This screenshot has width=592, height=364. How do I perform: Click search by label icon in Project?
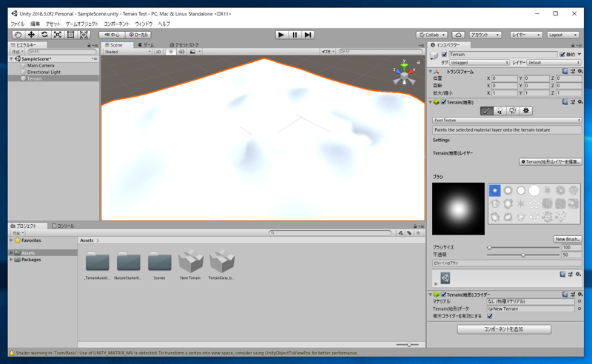point(409,233)
